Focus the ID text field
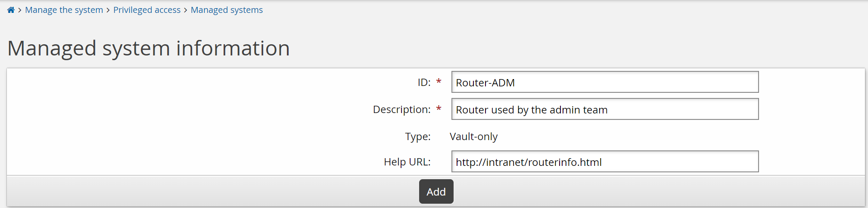Screen dimensions: 868x208 [x=604, y=82]
